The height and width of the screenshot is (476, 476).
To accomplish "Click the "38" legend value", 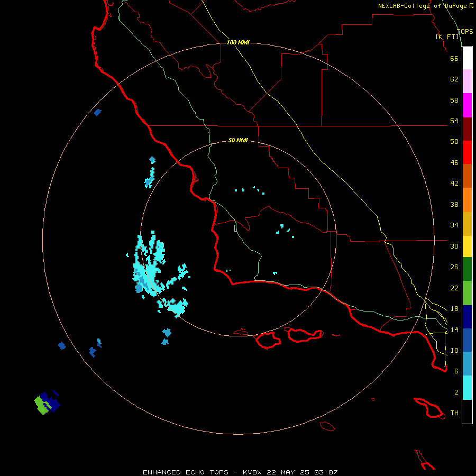I will tap(454, 204).
